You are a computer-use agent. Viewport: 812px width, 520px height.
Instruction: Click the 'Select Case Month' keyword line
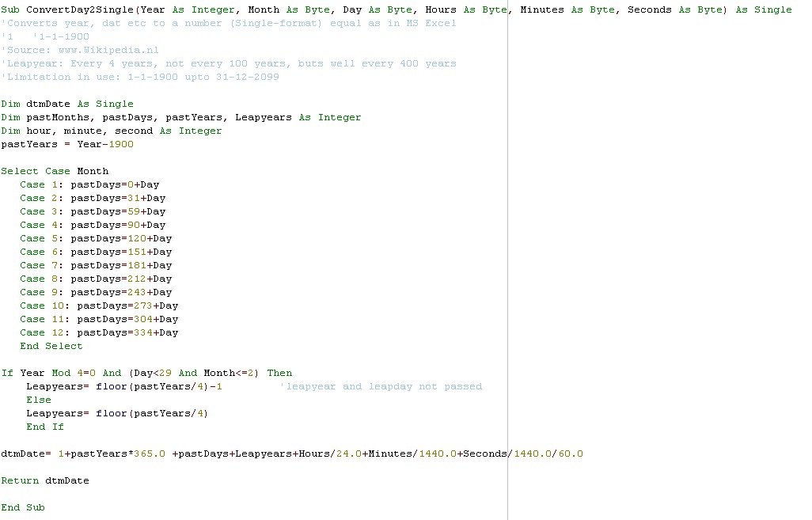[55, 171]
